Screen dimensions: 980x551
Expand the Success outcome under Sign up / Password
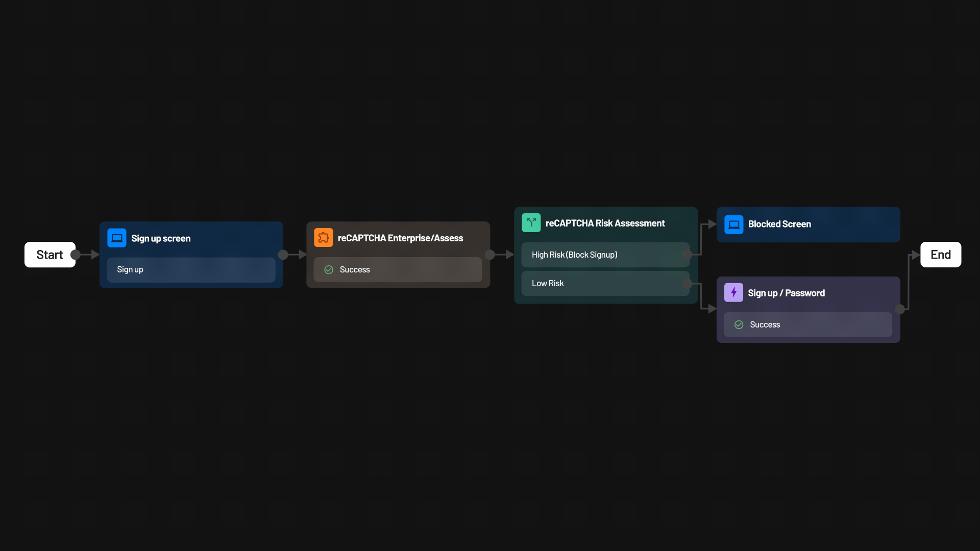pyautogui.click(x=807, y=324)
